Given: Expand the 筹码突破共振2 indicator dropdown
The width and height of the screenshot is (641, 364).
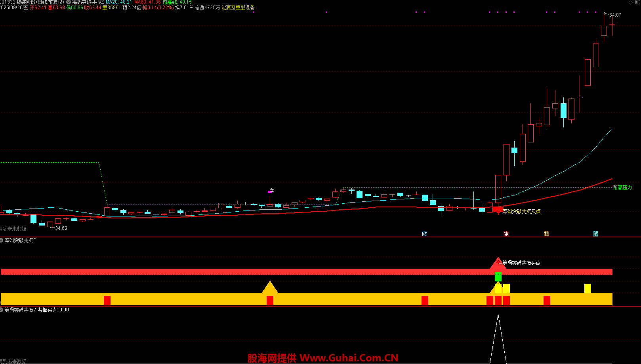Looking at the screenshot, I should 2,310.
